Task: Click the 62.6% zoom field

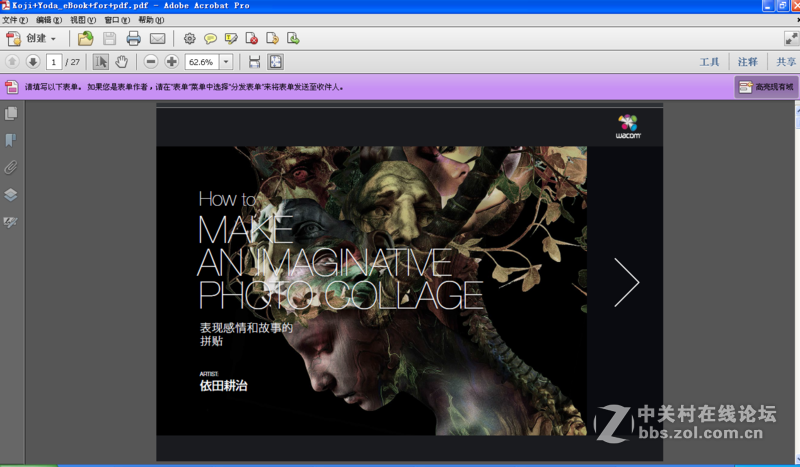Action: pos(202,62)
